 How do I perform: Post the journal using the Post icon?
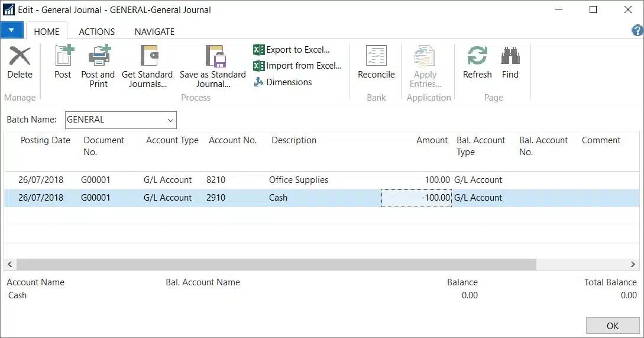(x=63, y=57)
